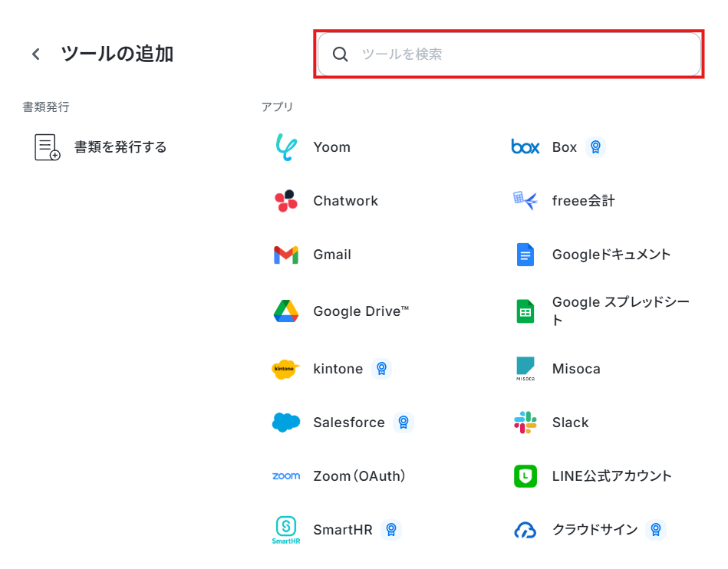The width and height of the screenshot is (728, 569).
Task: Select the kintone app name
Action: [x=338, y=369]
